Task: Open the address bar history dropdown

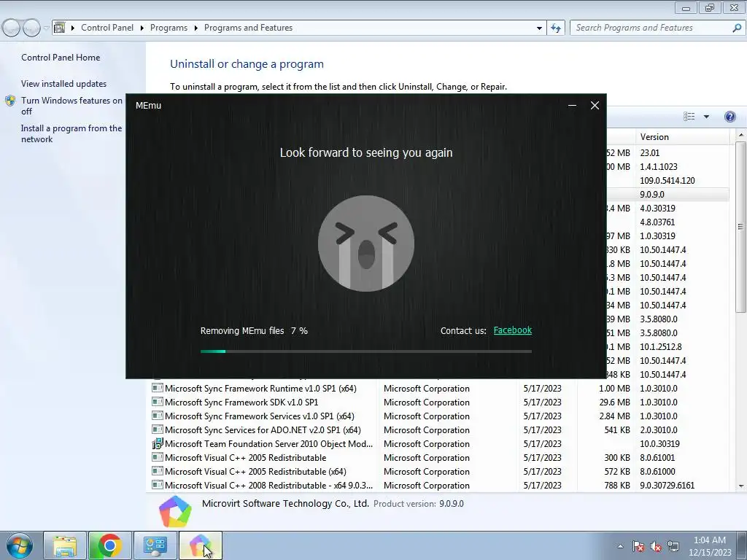Action: coord(539,28)
